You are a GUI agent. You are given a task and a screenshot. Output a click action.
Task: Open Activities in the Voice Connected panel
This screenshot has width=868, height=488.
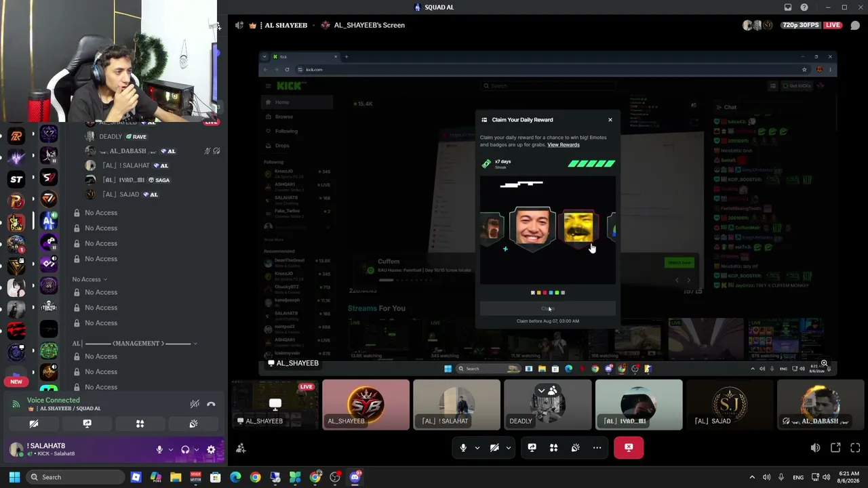pos(140,424)
